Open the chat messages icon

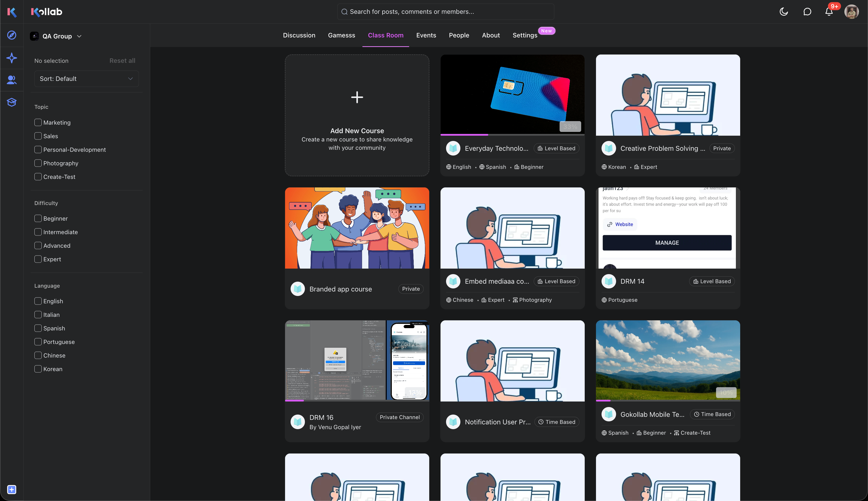[x=807, y=12]
